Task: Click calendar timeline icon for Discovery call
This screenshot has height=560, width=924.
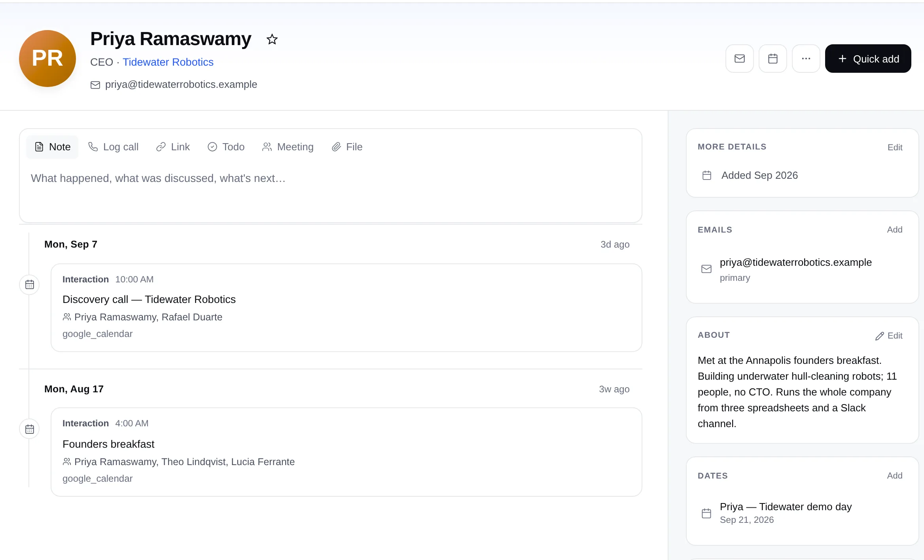Action: pyautogui.click(x=30, y=284)
